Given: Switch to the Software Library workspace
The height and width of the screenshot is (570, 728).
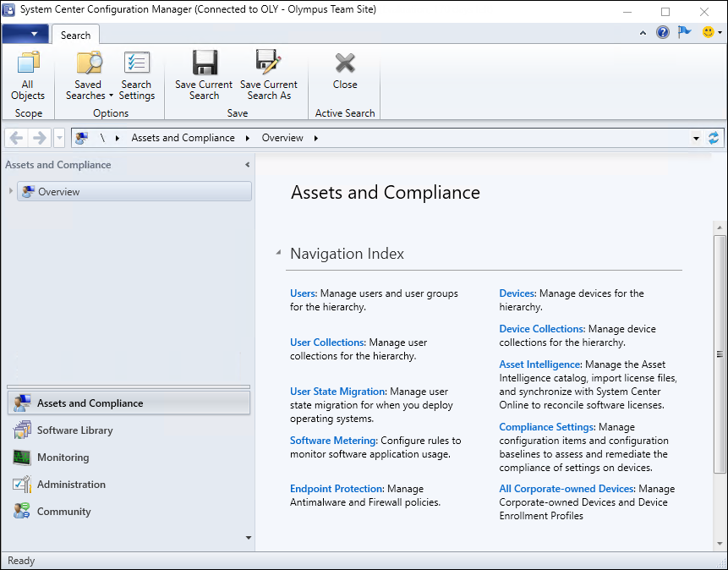Looking at the screenshot, I should 74,430.
